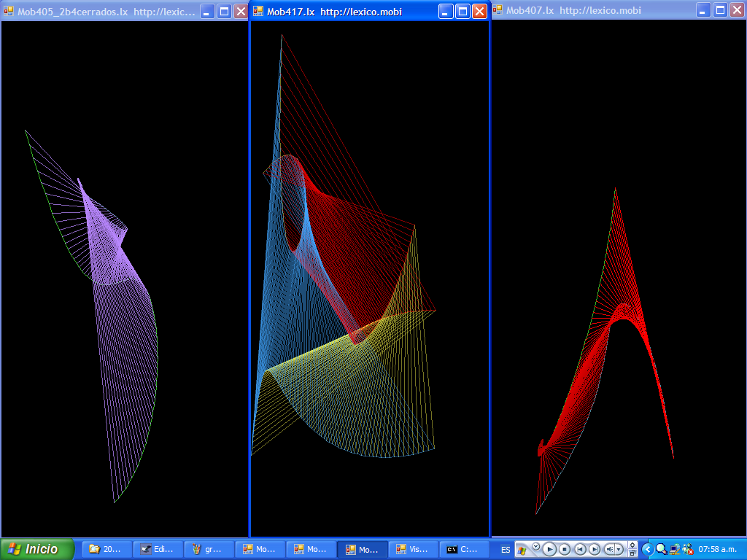Viewport: 747px width, 560px height.
Task: Open the Messenger tray icon with red X
Action: [x=687, y=549]
